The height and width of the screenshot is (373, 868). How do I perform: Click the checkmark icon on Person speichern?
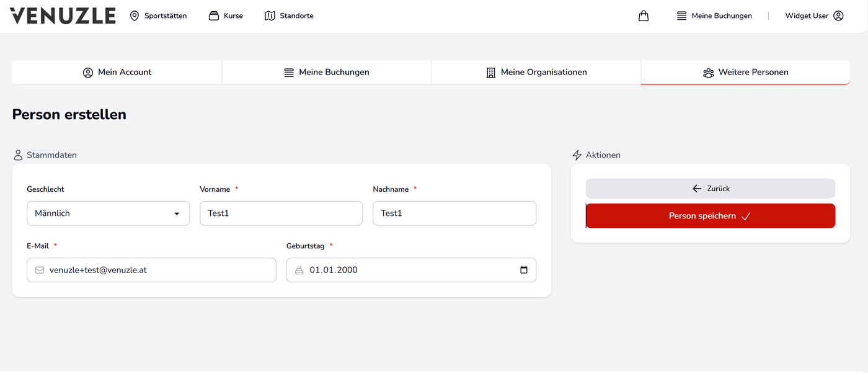(x=746, y=216)
